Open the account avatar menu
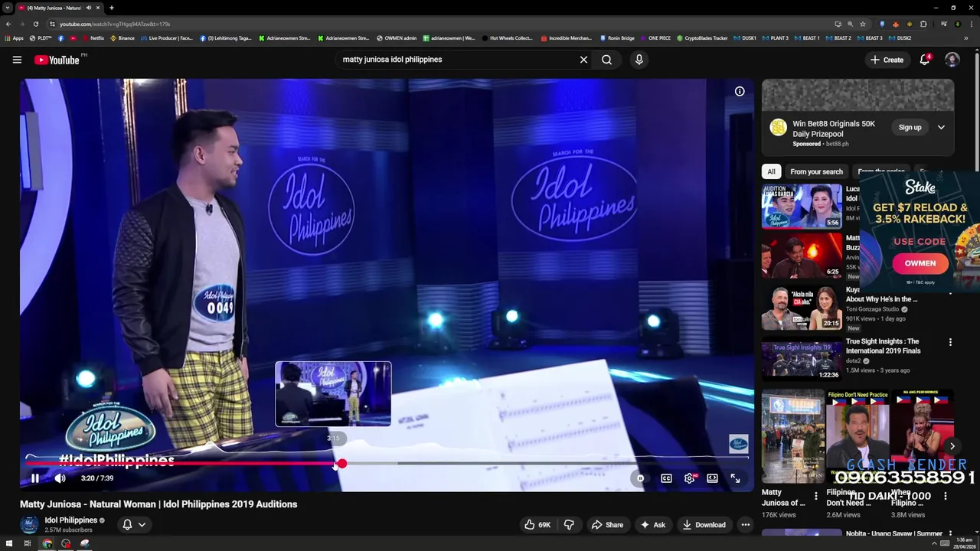 [952, 60]
